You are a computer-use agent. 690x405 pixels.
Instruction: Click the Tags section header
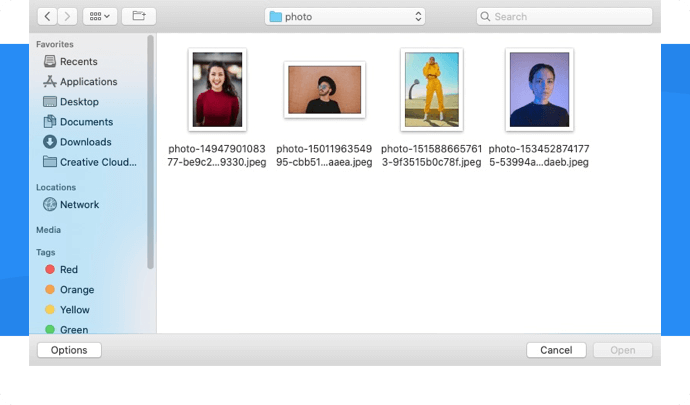pyautogui.click(x=46, y=252)
